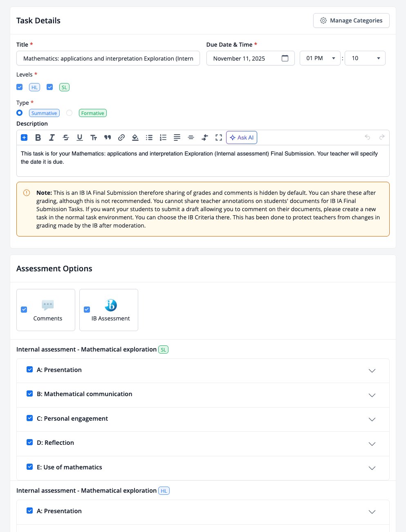Toggle fullscreen editor mode icon
Viewport: 406px width, 532px height.
[x=219, y=138]
